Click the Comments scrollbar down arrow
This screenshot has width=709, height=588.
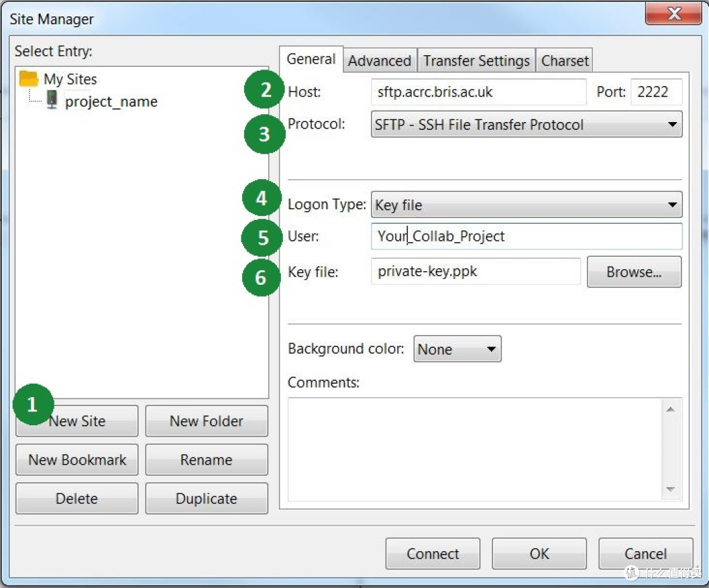(670, 490)
